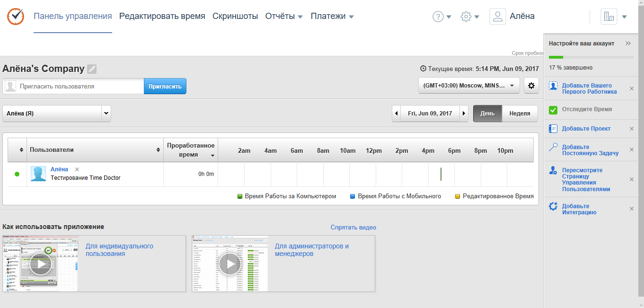Click the Отследите Время green checkbox
This screenshot has width=644, height=308.
553,110
